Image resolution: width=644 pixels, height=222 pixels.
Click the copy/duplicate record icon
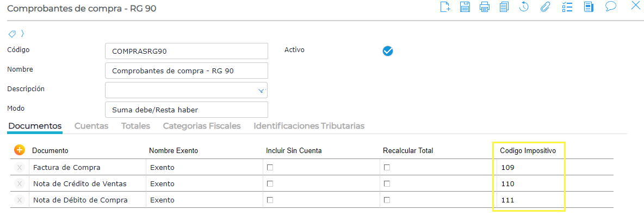click(x=504, y=7)
